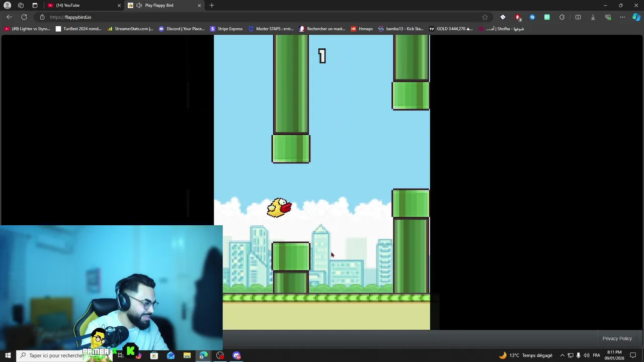Open GOLD 3,444,270 bookmark

[x=451, y=29]
